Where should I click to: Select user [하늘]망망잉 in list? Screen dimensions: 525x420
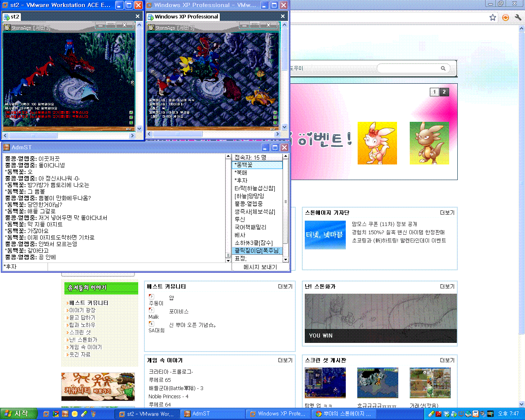click(257, 196)
